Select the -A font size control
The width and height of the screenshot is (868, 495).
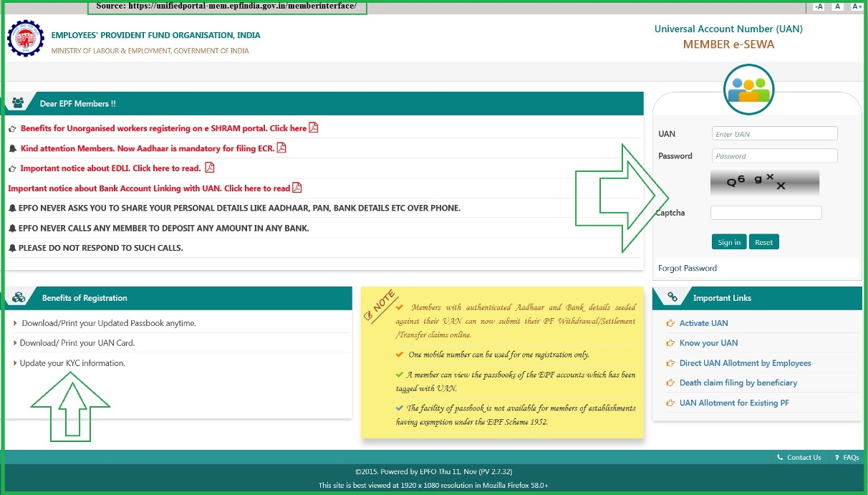[x=817, y=6]
